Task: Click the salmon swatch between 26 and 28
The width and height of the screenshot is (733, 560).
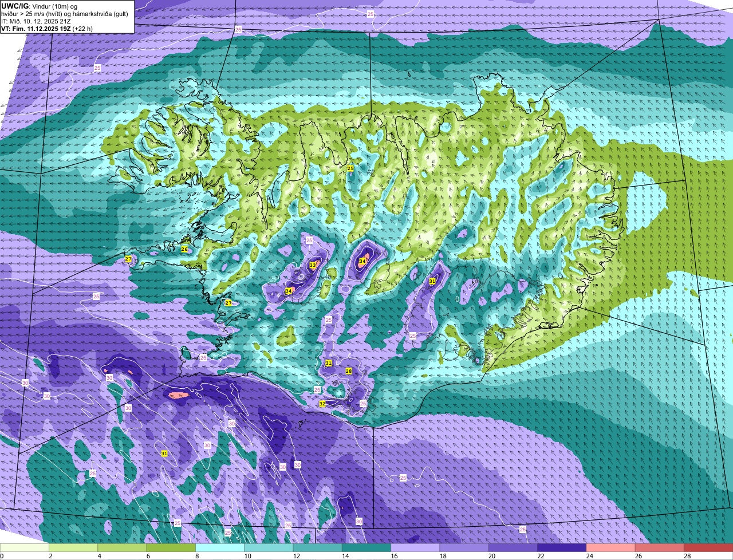Action: coord(660,548)
